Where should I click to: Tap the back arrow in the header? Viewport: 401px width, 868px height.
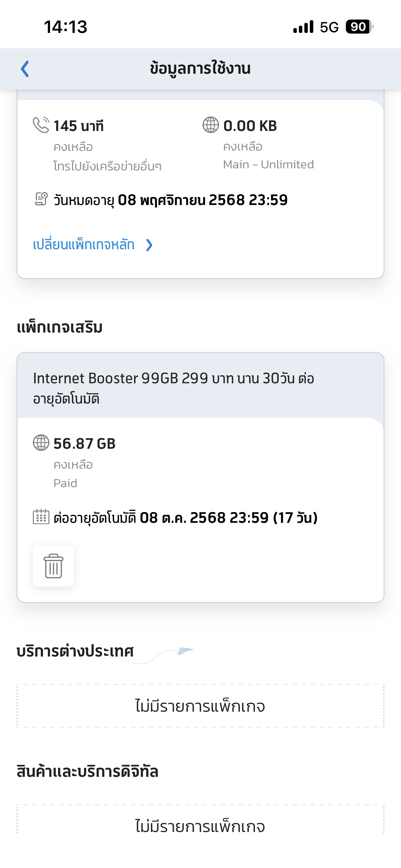point(25,69)
